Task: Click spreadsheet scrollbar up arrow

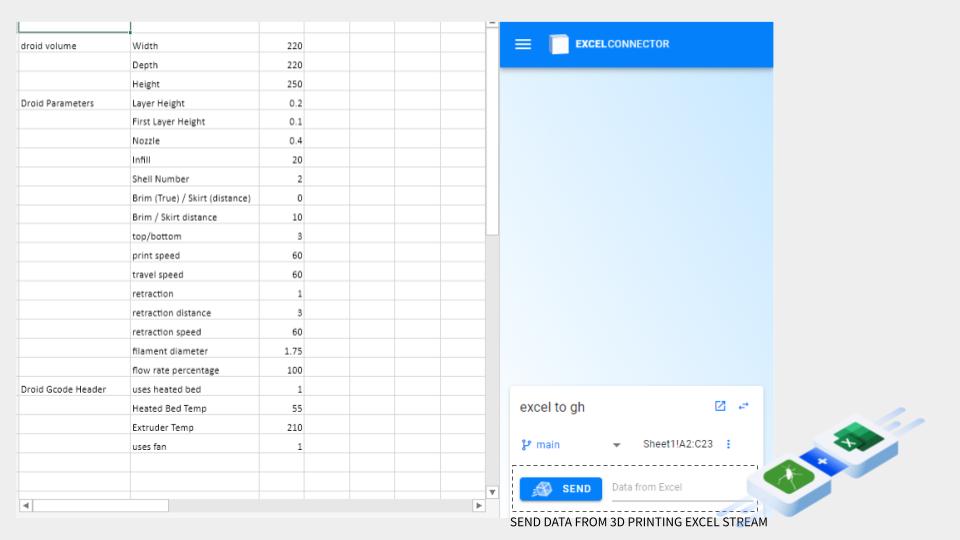Action: [492, 23]
